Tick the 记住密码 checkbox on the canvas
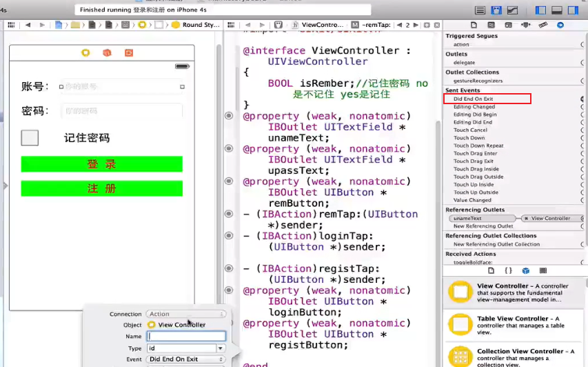The width and height of the screenshot is (588, 367). click(x=30, y=138)
